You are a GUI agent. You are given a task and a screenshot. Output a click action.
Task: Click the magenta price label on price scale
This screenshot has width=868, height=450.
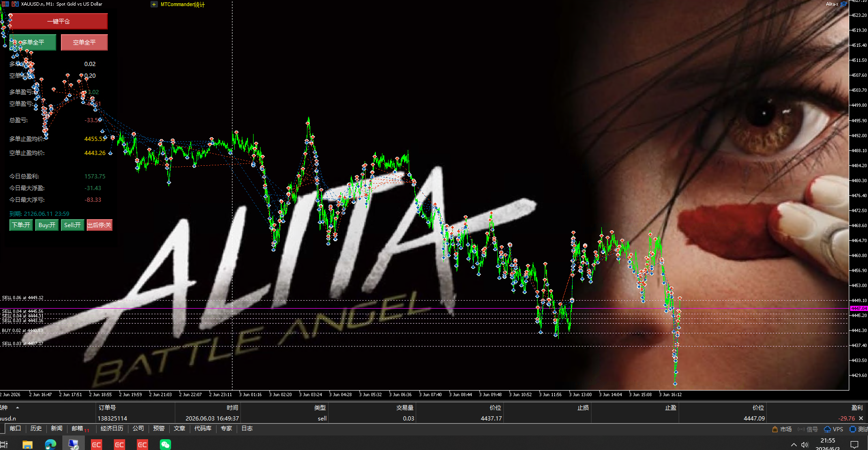point(859,308)
